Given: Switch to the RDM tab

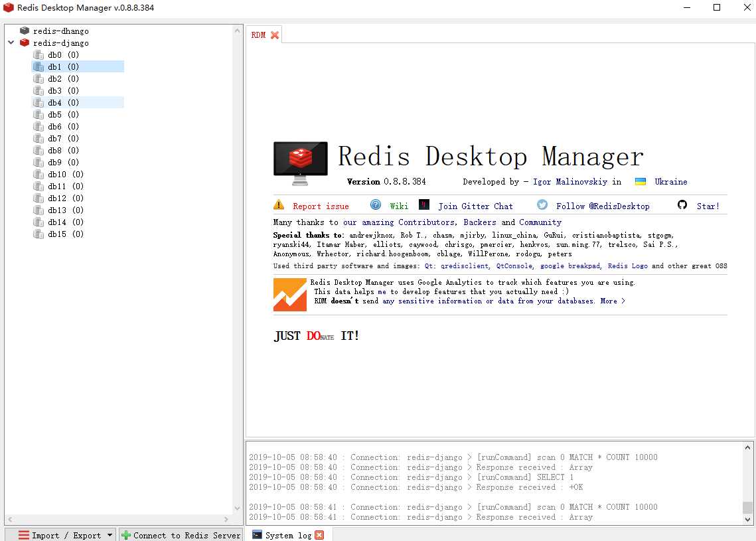Looking at the screenshot, I should point(258,35).
